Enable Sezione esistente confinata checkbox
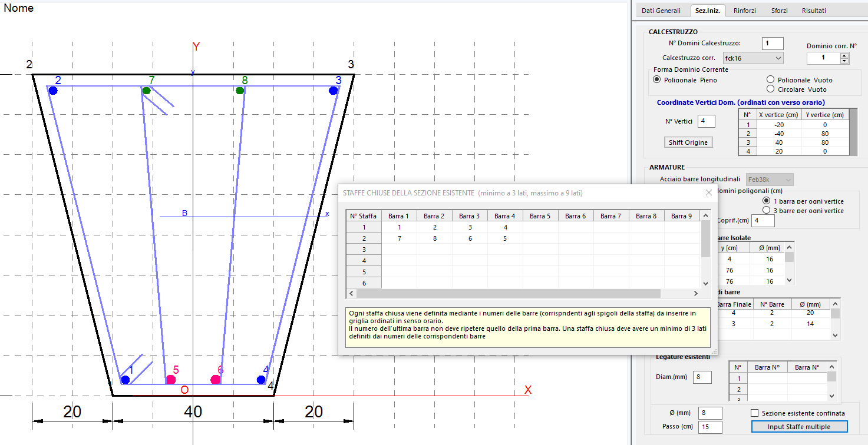Viewport: 868px width, 445px height. point(755,413)
